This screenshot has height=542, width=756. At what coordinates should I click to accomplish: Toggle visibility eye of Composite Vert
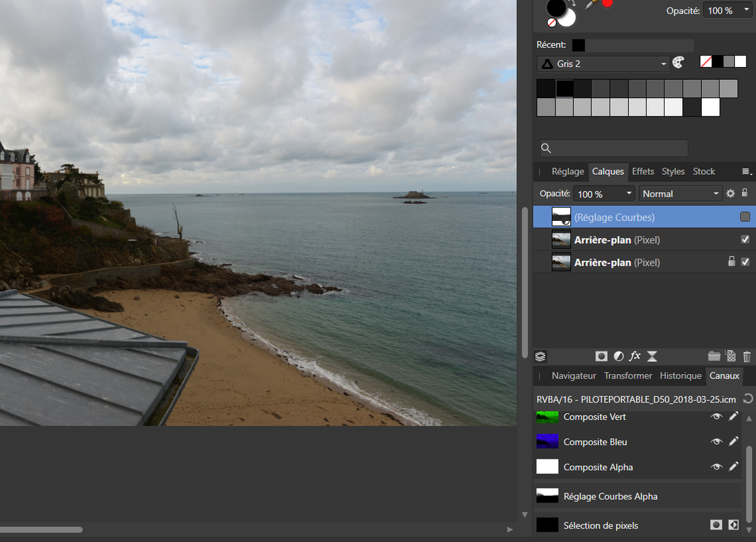pos(717,416)
